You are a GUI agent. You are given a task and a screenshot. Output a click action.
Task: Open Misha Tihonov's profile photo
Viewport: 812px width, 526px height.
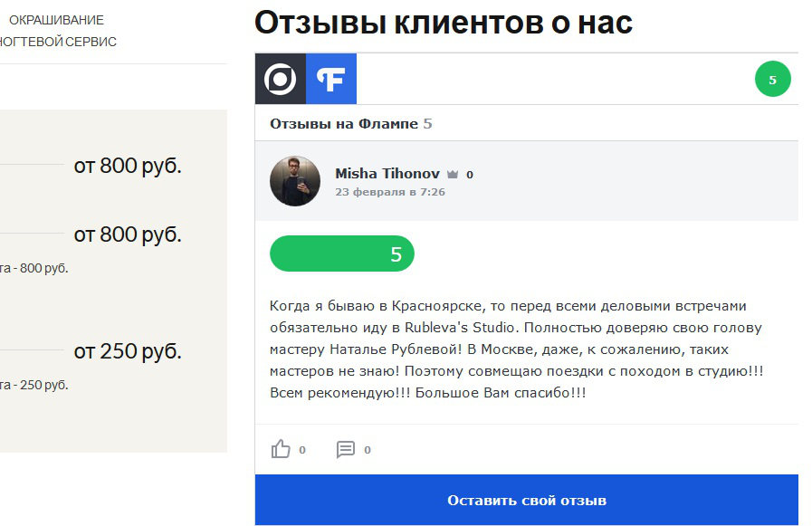(x=295, y=181)
